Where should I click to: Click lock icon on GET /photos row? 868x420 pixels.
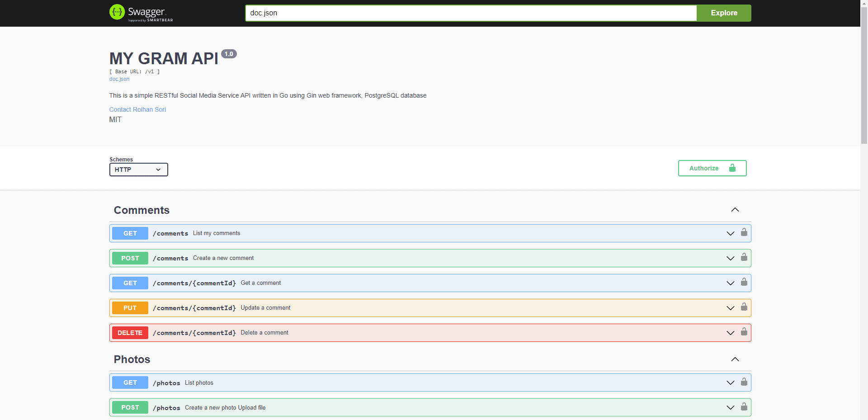coord(744,382)
